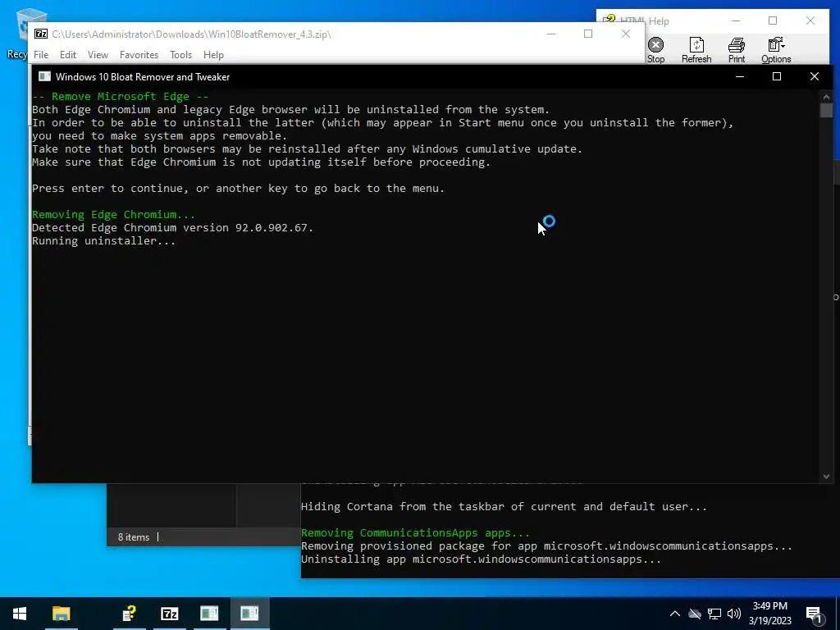Open the Edit menu in 7-Zip
Screen dimensions: 840x630
tap(67, 55)
